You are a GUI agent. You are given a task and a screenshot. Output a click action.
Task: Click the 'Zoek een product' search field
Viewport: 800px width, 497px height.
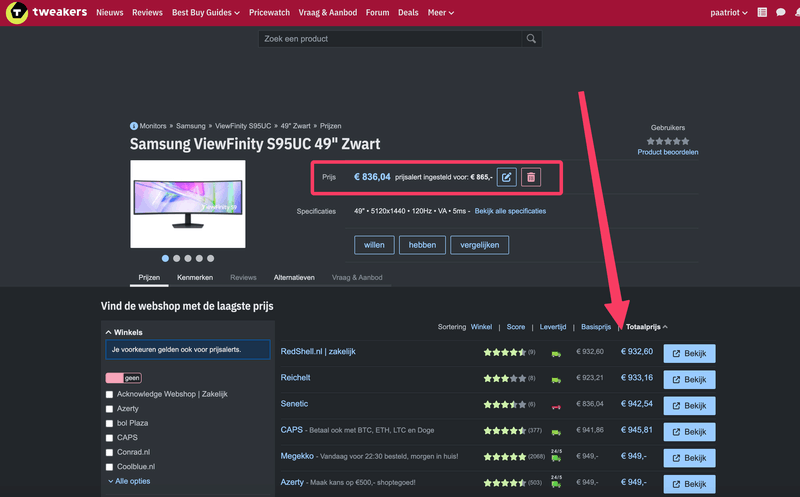[x=390, y=39]
